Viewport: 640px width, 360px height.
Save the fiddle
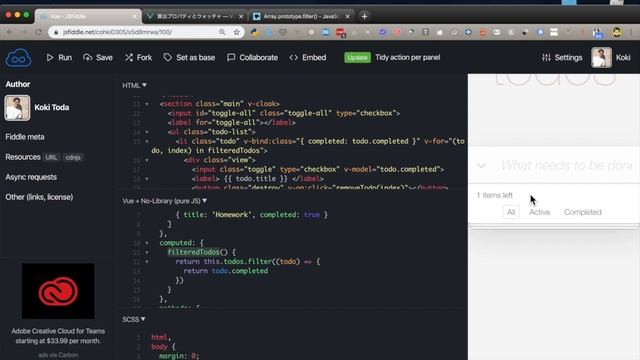[98, 58]
